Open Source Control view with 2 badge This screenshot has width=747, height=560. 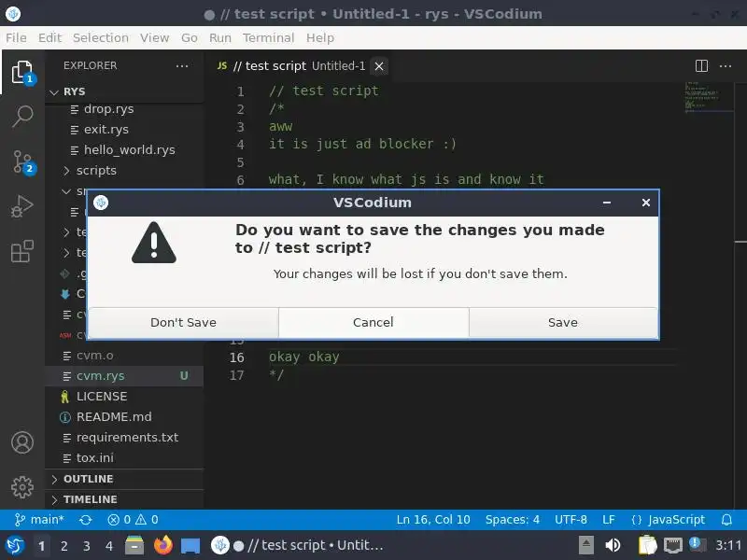tap(22, 161)
